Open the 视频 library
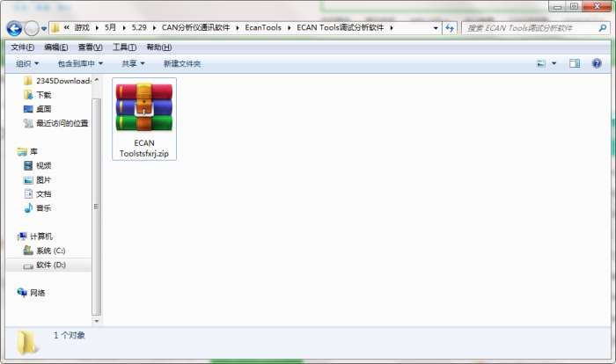The width and height of the screenshot is (616, 364). [x=38, y=165]
